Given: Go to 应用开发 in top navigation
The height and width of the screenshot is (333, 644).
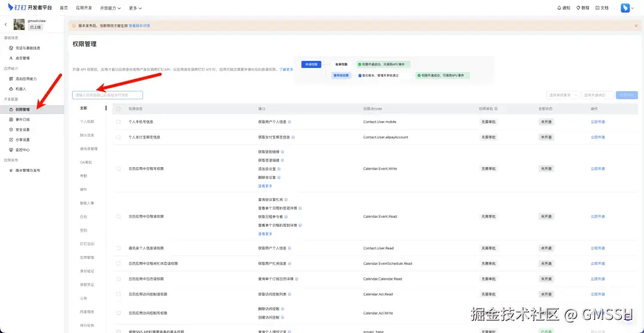Looking at the screenshot, I should click(84, 8).
